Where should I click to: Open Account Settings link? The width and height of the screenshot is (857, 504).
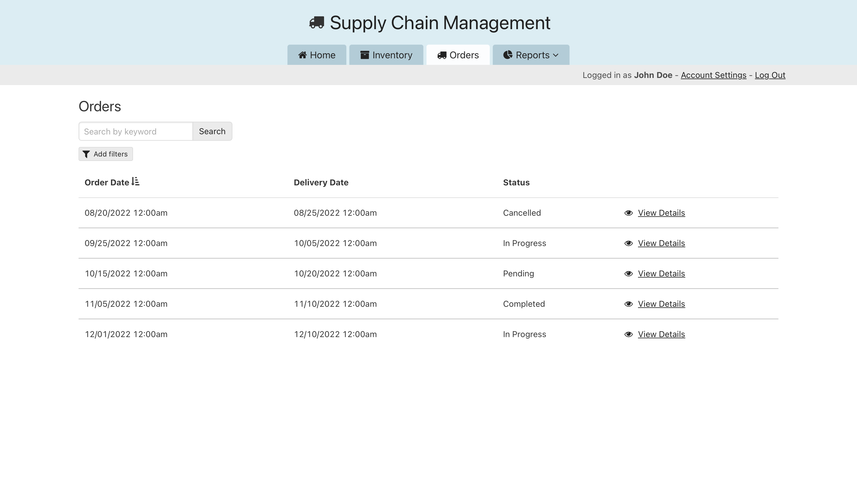[713, 75]
